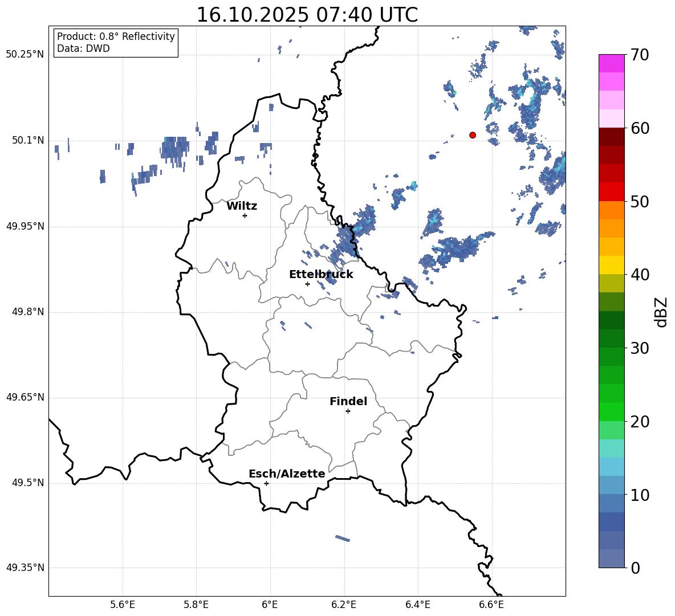Click the yellow colorbar swatch above 40
The width and height of the screenshot is (675, 616).
(612, 265)
